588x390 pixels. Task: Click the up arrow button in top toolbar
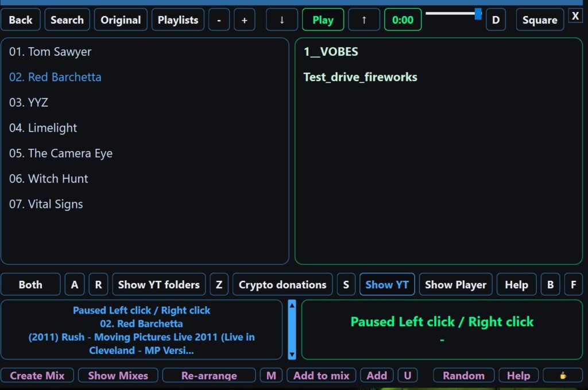point(364,20)
